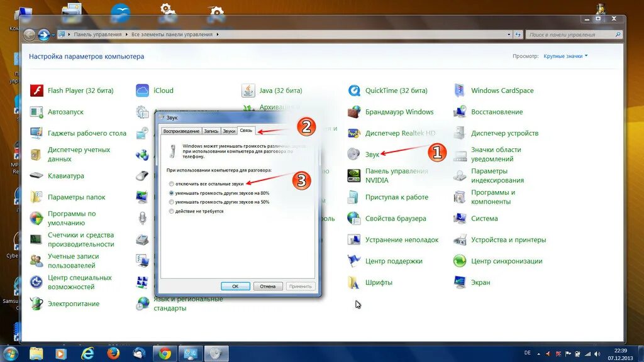Open Программы по умолчанию
This screenshot has height=362, width=644.
pyautogui.click(x=64, y=218)
